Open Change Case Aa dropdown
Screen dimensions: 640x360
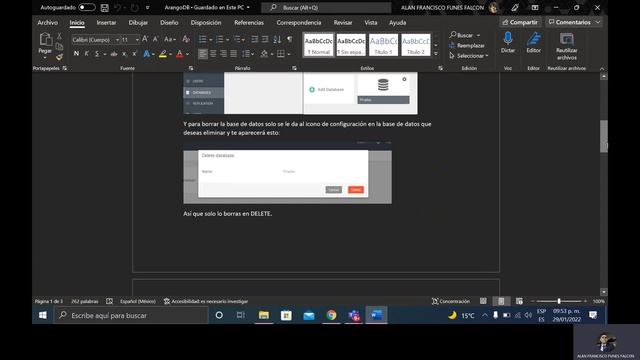(x=169, y=39)
